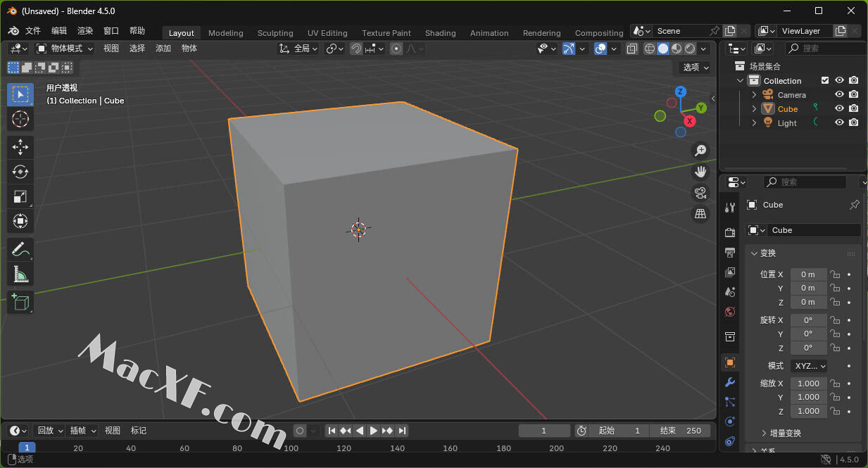Open rotation mode XYZ dropdown
This screenshot has height=468, width=868.
(809, 366)
